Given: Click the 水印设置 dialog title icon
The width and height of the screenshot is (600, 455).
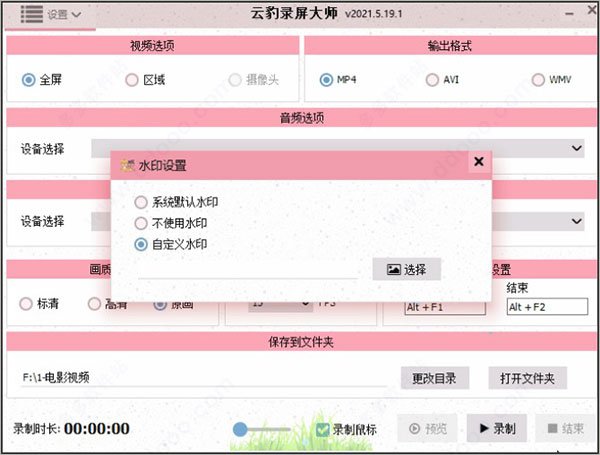Looking at the screenshot, I should [x=127, y=165].
